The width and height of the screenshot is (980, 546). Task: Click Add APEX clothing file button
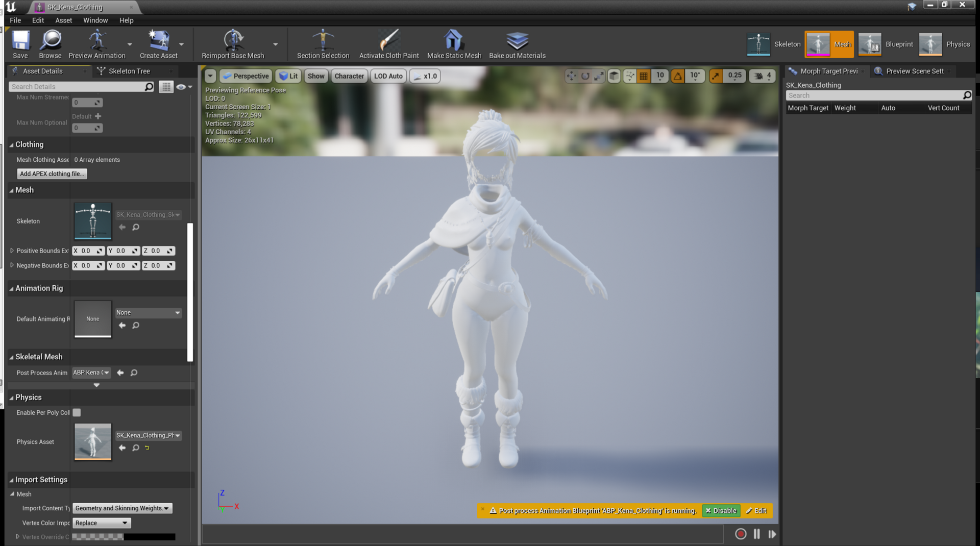click(52, 174)
